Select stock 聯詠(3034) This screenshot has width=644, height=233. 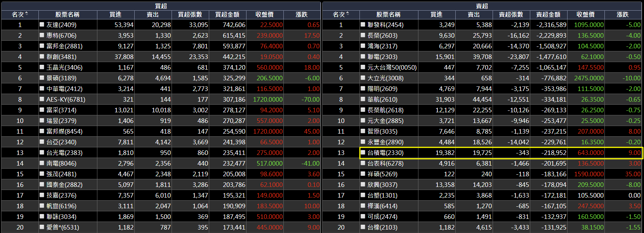tap(61, 217)
